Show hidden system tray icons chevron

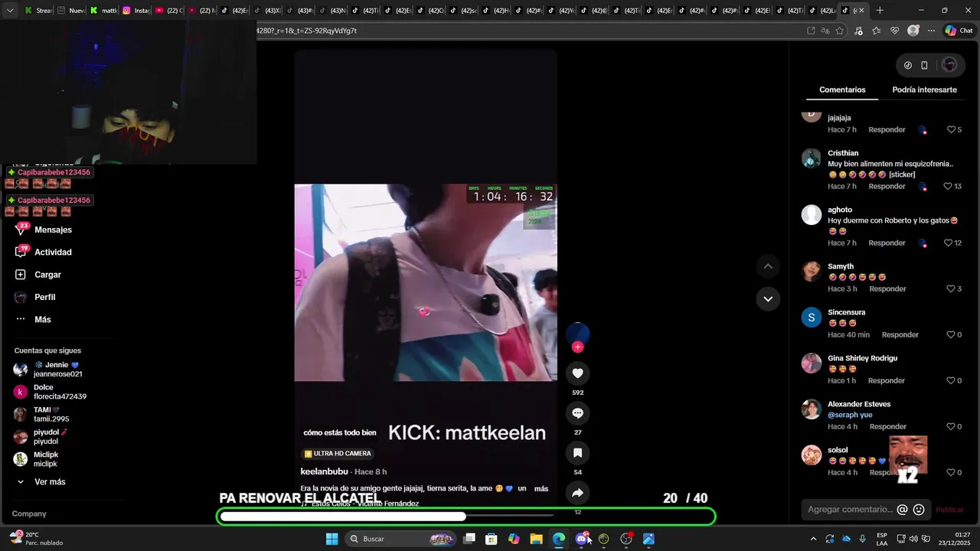click(813, 539)
